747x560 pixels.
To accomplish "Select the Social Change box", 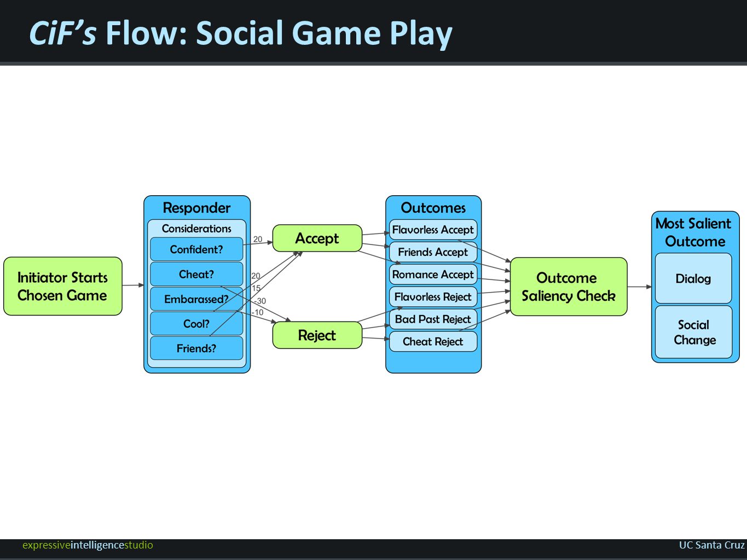I will click(693, 332).
